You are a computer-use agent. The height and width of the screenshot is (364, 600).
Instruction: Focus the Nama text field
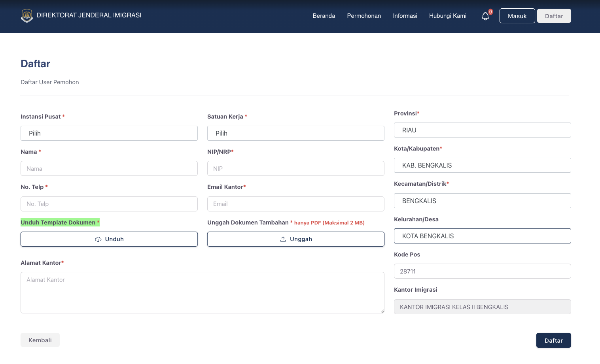tap(109, 169)
